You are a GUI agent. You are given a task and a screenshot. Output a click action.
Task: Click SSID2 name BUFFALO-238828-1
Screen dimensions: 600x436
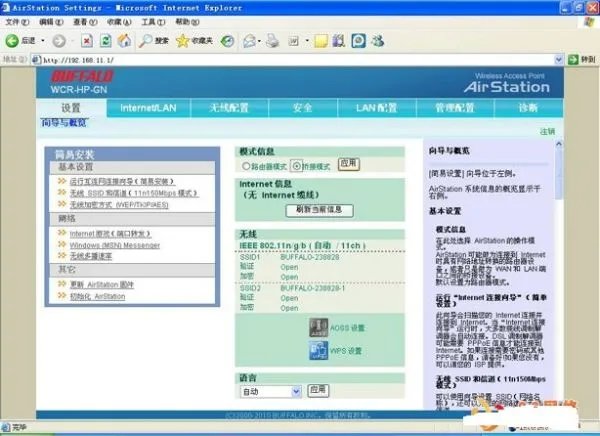pos(313,288)
